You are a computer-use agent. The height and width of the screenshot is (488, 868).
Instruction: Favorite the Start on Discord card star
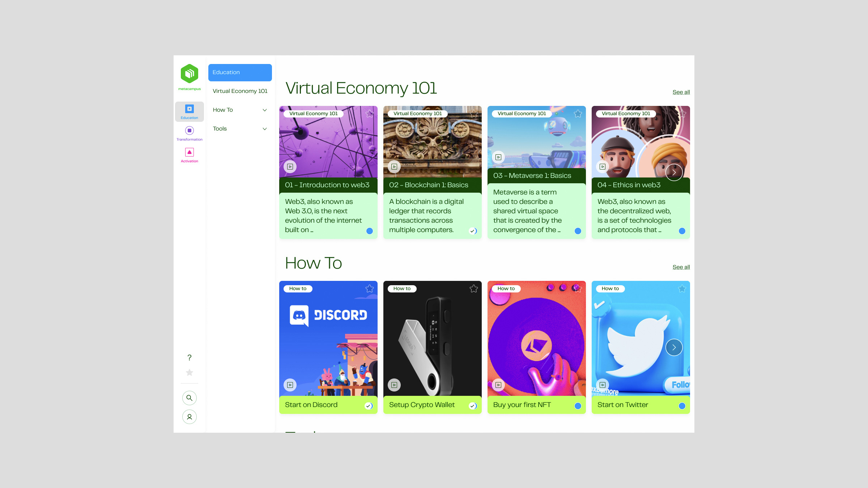tap(369, 288)
